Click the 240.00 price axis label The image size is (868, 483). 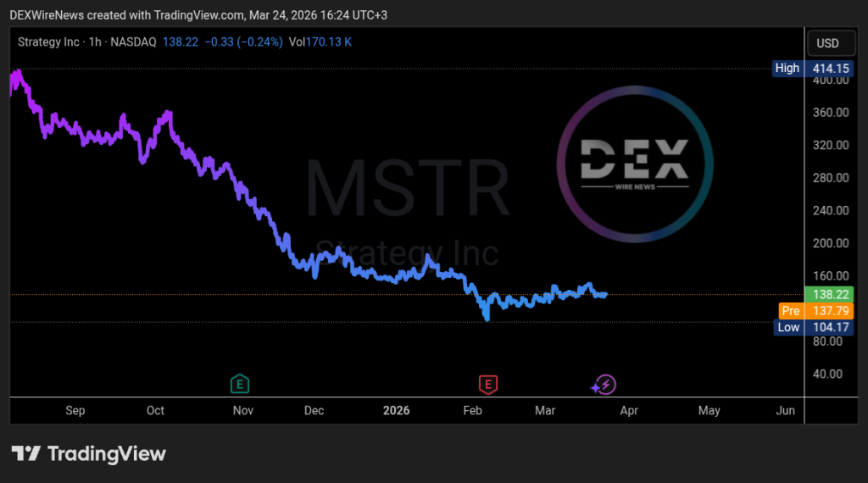tap(831, 210)
